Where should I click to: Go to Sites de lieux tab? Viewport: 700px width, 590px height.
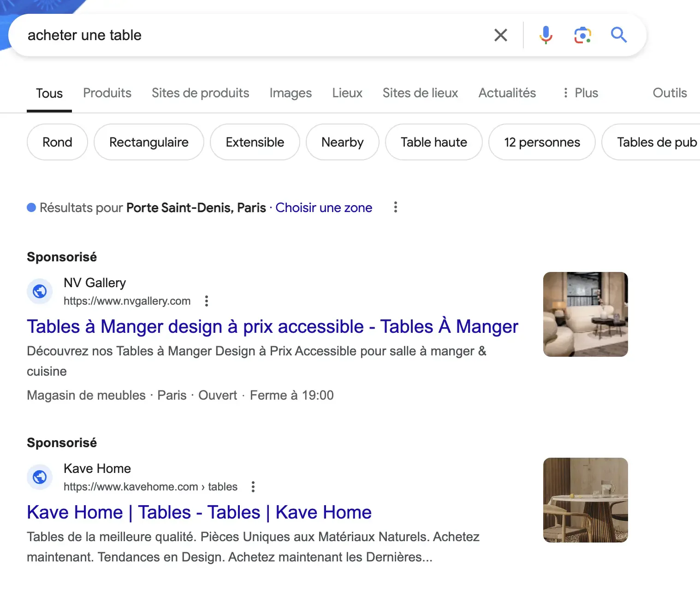(x=420, y=93)
